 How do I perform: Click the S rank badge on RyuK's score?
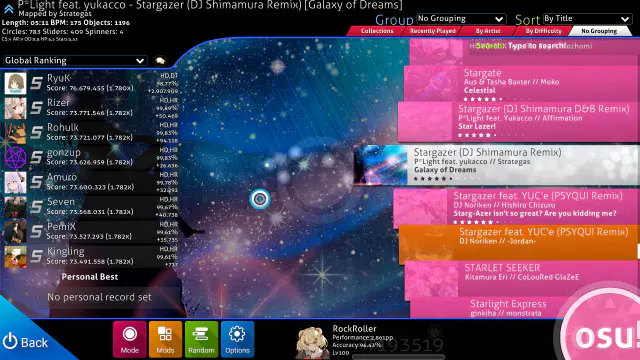click(x=36, y=83)
